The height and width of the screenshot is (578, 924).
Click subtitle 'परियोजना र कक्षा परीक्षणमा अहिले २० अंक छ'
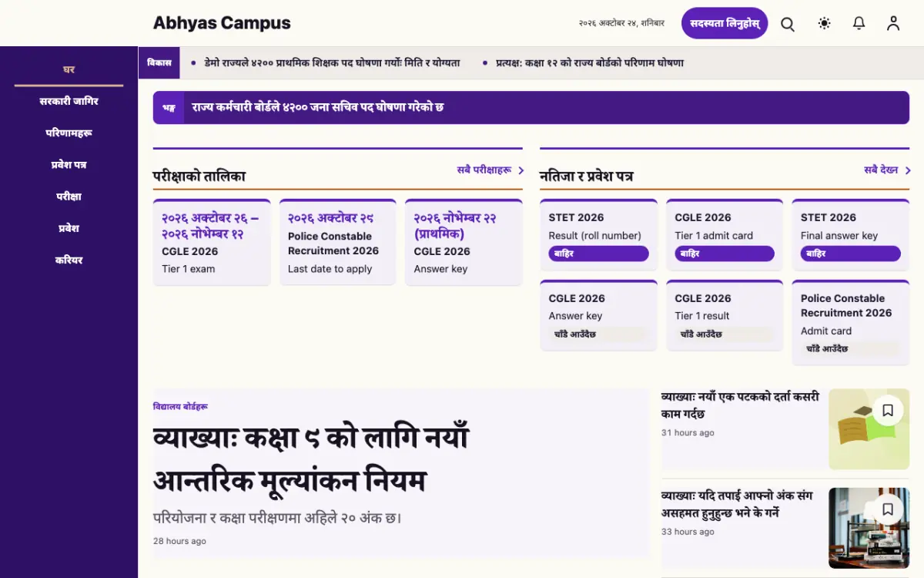click(278, 518)
